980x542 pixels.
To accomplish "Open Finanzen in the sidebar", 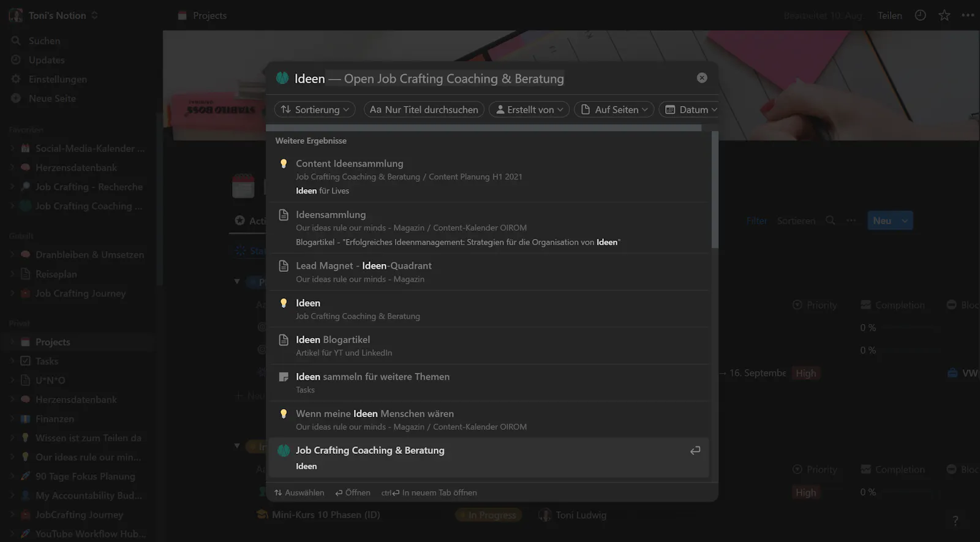I will coord(55,419).
